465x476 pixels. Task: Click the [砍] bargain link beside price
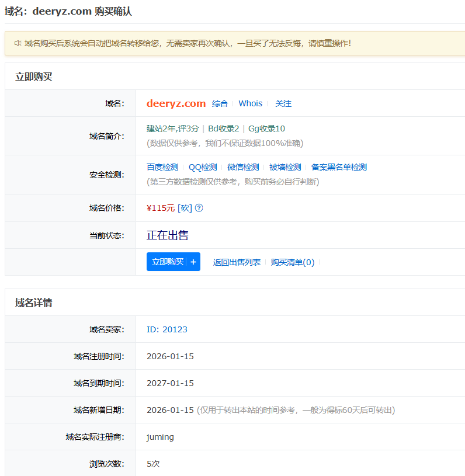[185, 208]
